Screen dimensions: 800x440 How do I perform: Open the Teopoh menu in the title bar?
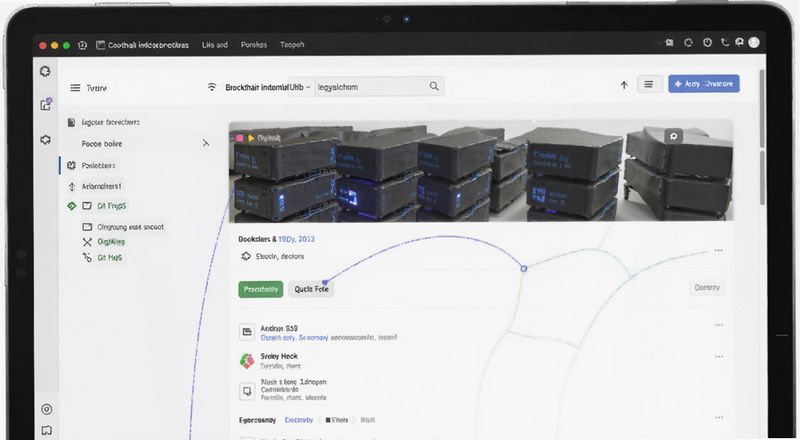292,45
